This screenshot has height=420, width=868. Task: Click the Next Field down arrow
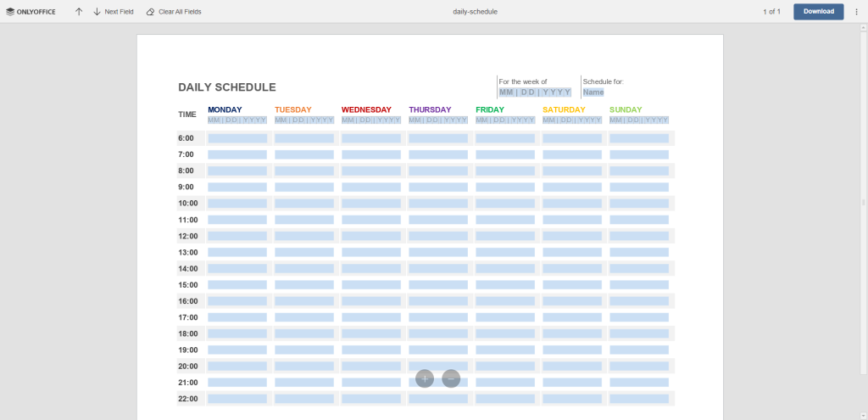97,12
